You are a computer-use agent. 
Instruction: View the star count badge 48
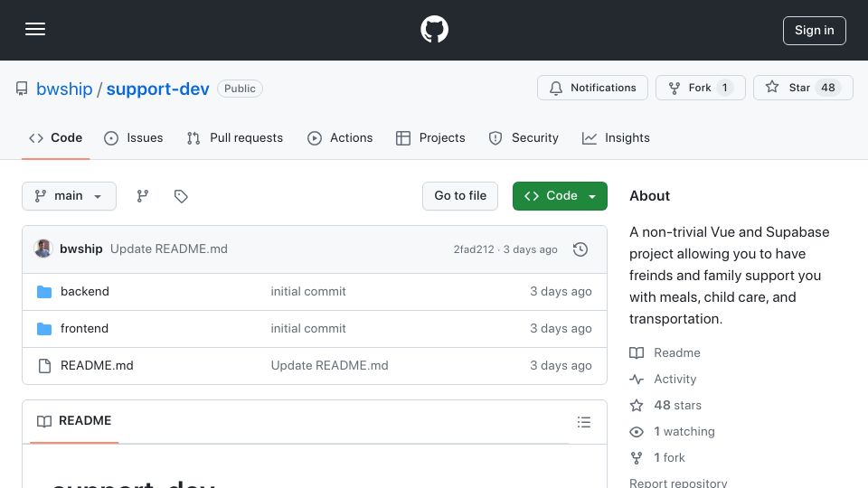tap(828, 88)
